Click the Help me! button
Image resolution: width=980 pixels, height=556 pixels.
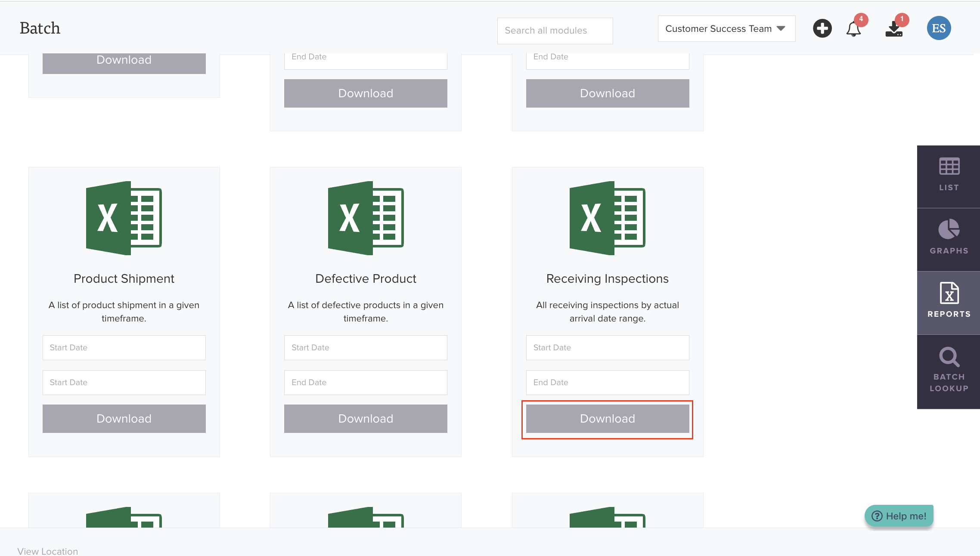[x=899, y=516]
